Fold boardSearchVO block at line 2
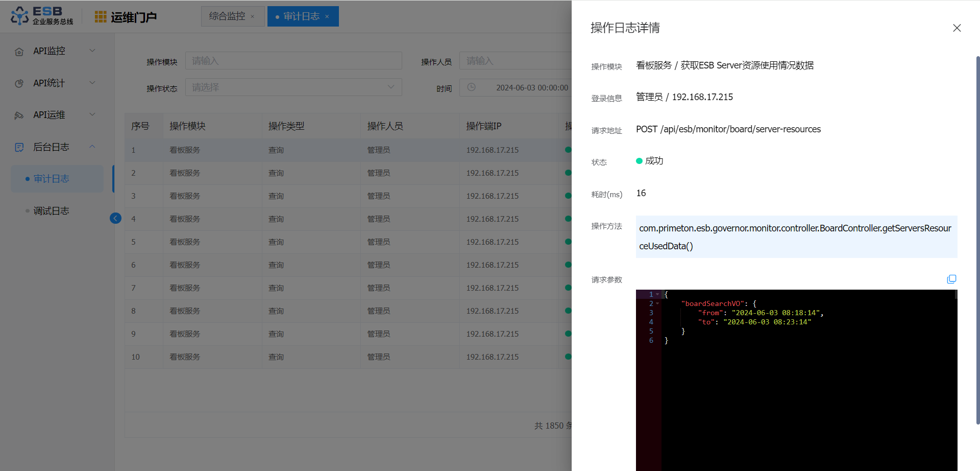 pyautogui.click(x=657, y=303)
